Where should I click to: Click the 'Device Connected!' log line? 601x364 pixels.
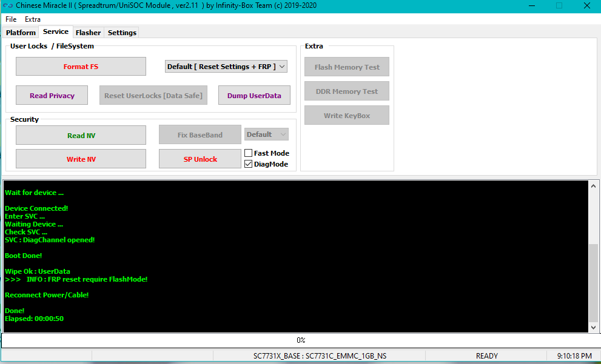36,208
